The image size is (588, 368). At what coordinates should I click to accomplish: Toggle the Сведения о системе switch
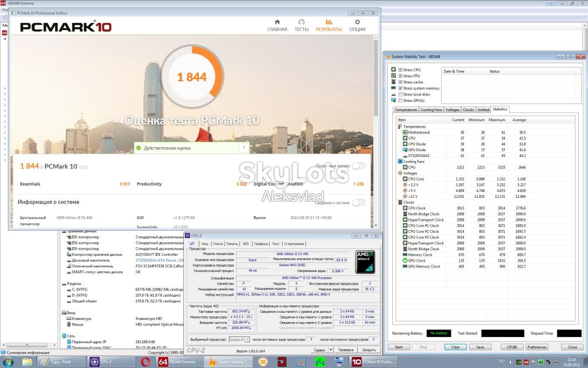358,203
